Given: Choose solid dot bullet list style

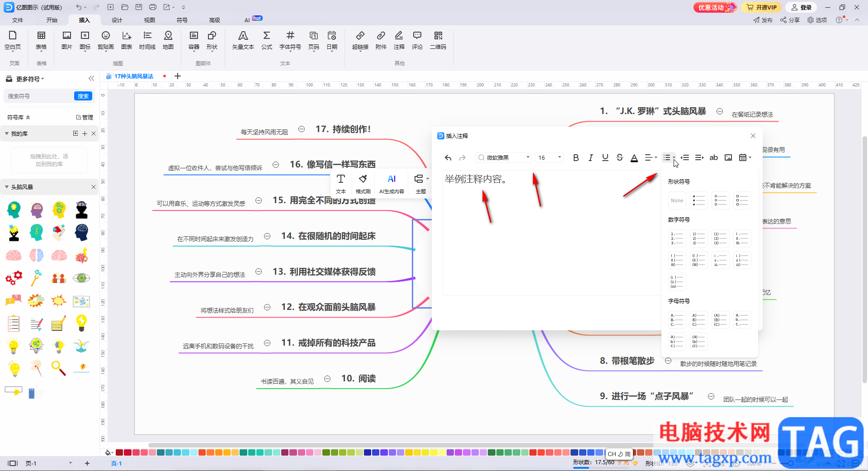Looking at the screenshot, I should [698, 200].
